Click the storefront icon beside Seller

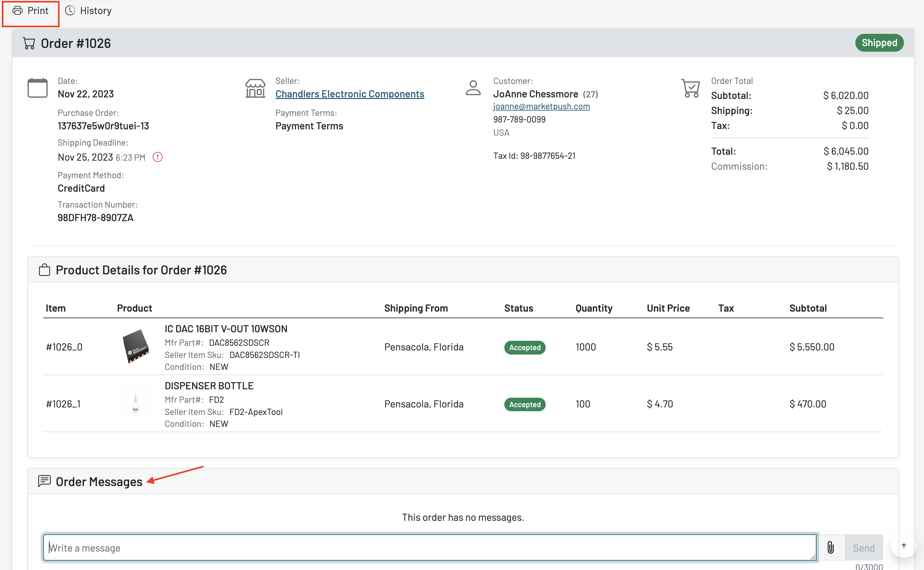click(x=255, y=88)
